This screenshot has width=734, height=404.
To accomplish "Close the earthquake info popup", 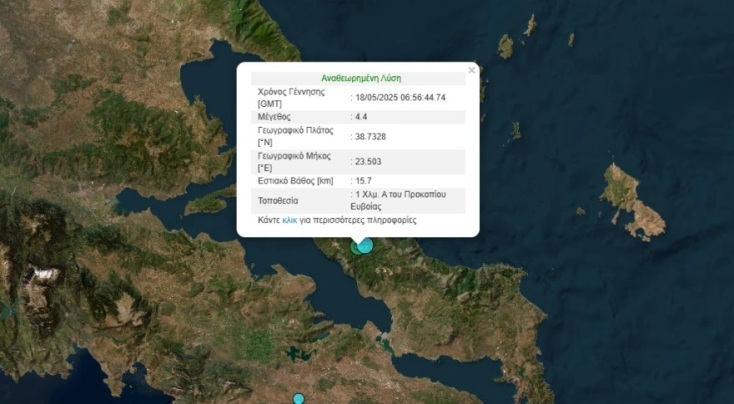I will coord(472,70).
